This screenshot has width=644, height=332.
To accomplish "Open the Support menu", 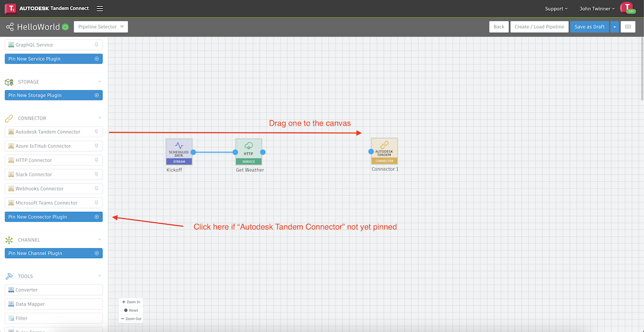I will tap(556, 9).
